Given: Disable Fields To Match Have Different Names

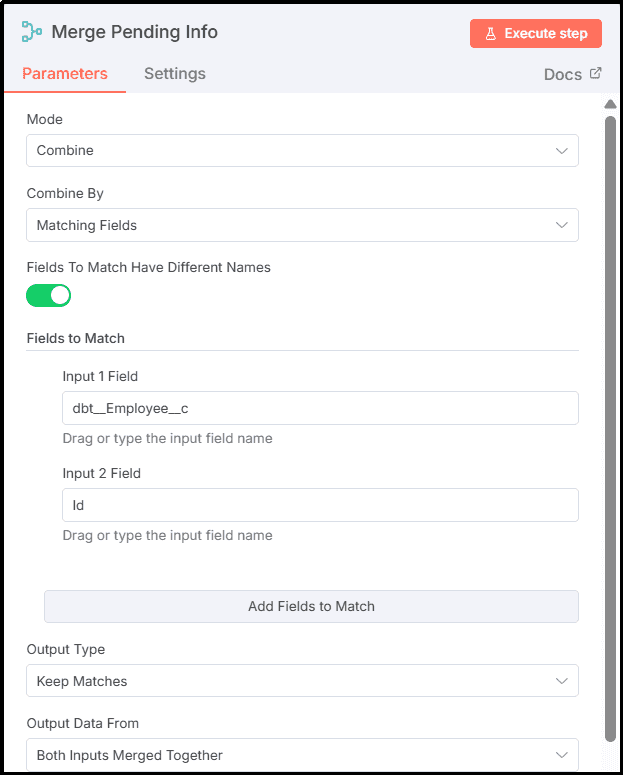Looking at the screenshot, I should 49,295.
